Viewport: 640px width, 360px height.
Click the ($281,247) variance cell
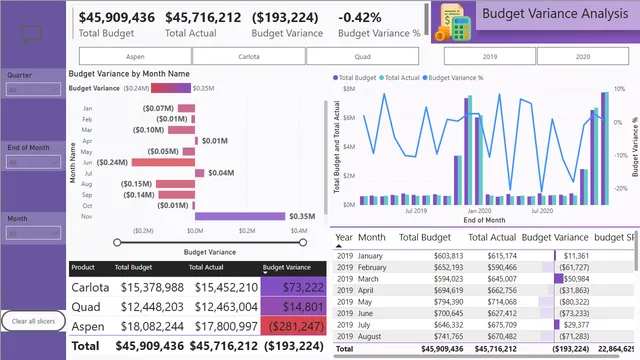point(293,326)
